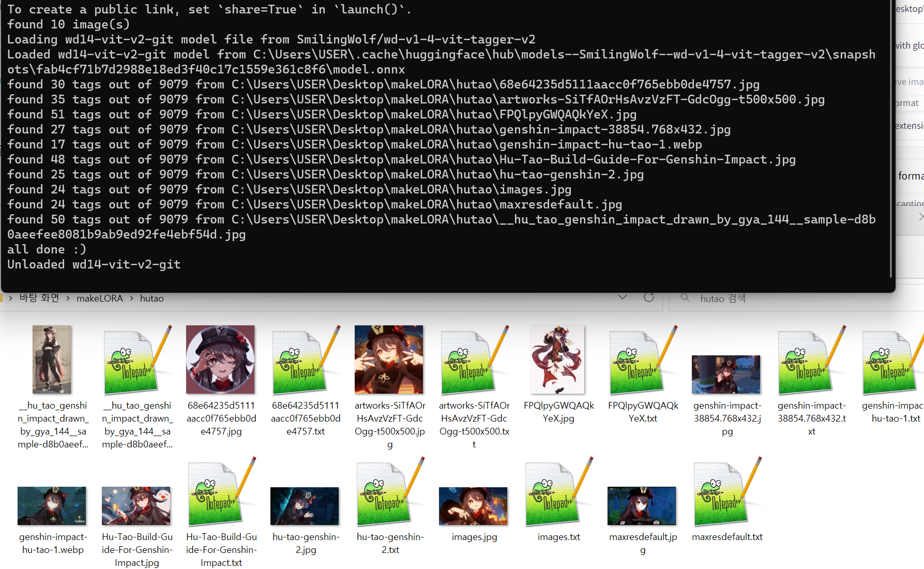Select hu-tao-genshin-2.jpg thumbnail

point(305,506)
